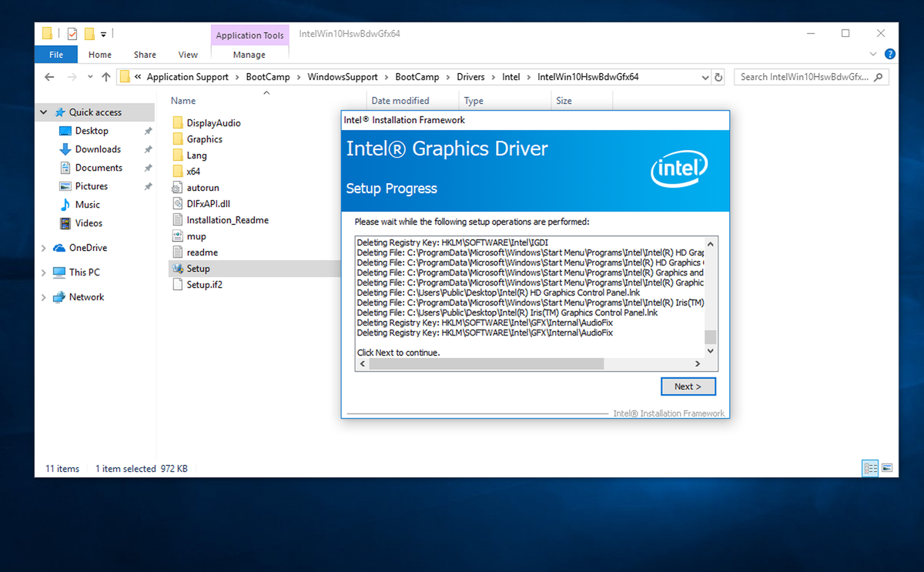
Task: Click setup log horizontal scrollbar left arrow
Action: pos(362,364)
